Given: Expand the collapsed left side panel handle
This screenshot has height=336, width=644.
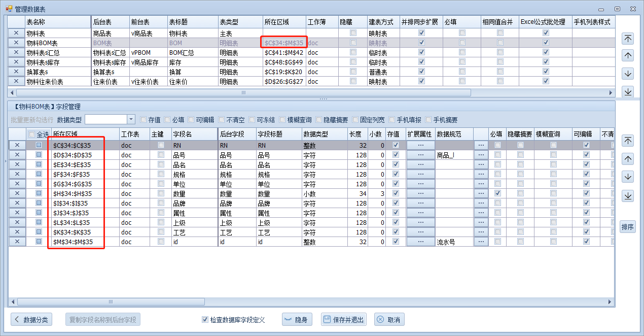Looking at the screenshot, I should [5, 161].
